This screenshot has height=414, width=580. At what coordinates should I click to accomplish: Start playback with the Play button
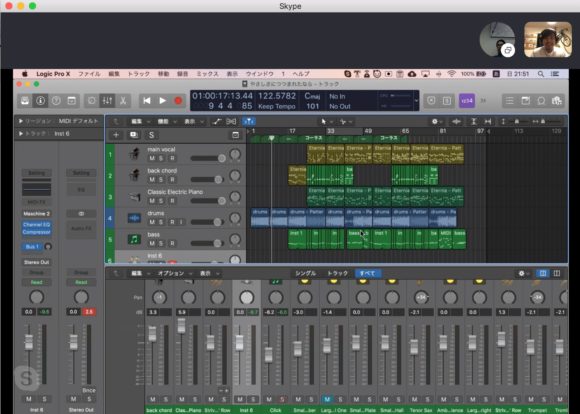(162, 101)
